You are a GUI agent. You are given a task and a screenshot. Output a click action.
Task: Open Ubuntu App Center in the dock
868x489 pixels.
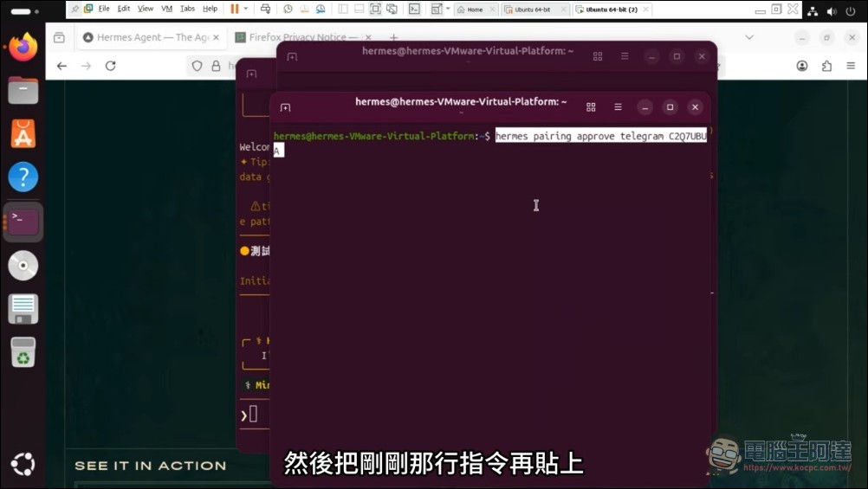pos(23,133)
